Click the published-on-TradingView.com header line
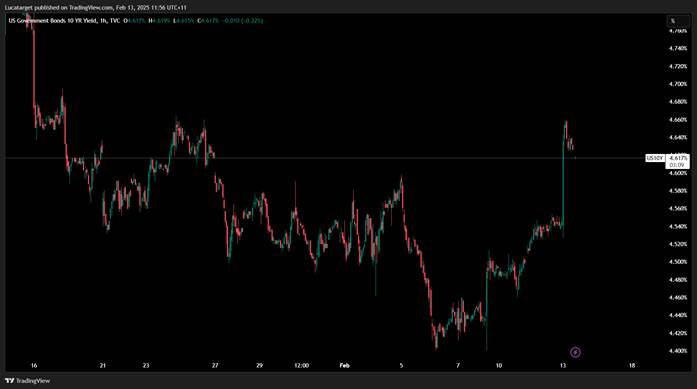 point(95,8)
